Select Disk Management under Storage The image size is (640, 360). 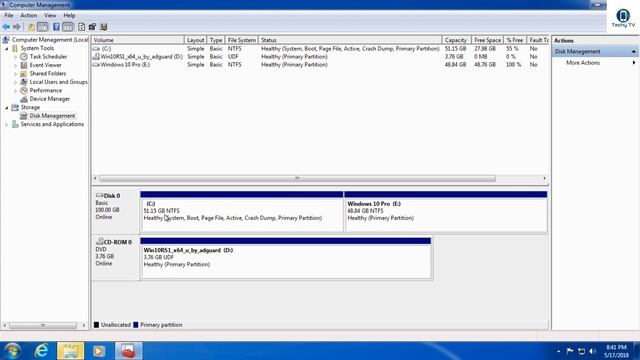(52, 116)
